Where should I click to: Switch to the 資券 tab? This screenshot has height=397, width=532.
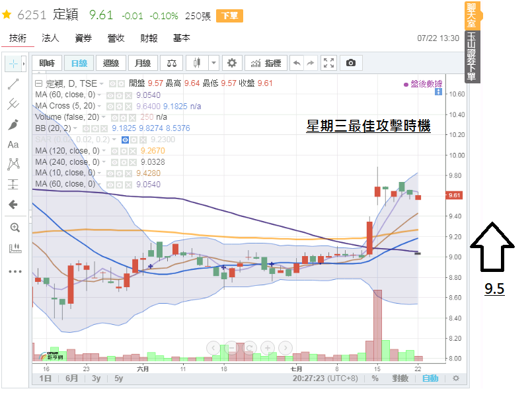(x=83, y=38)
